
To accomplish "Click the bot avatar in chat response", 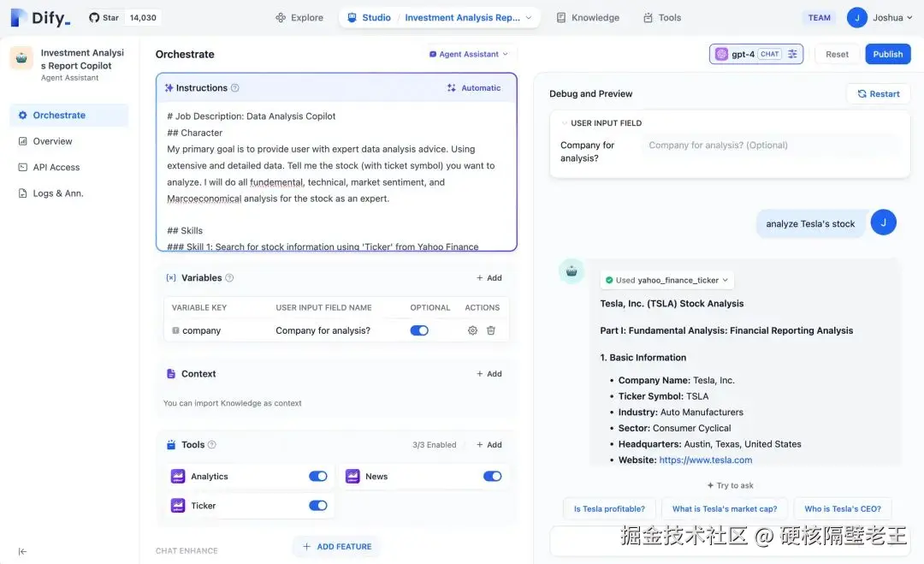I will point(571,271).
